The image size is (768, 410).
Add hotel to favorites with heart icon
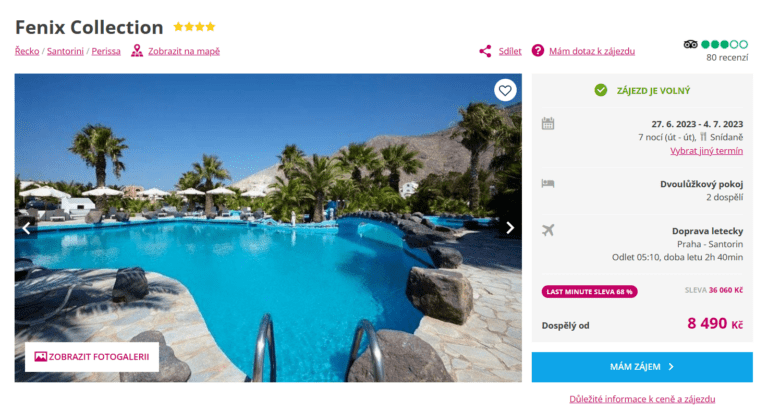(x=505, y=90)
